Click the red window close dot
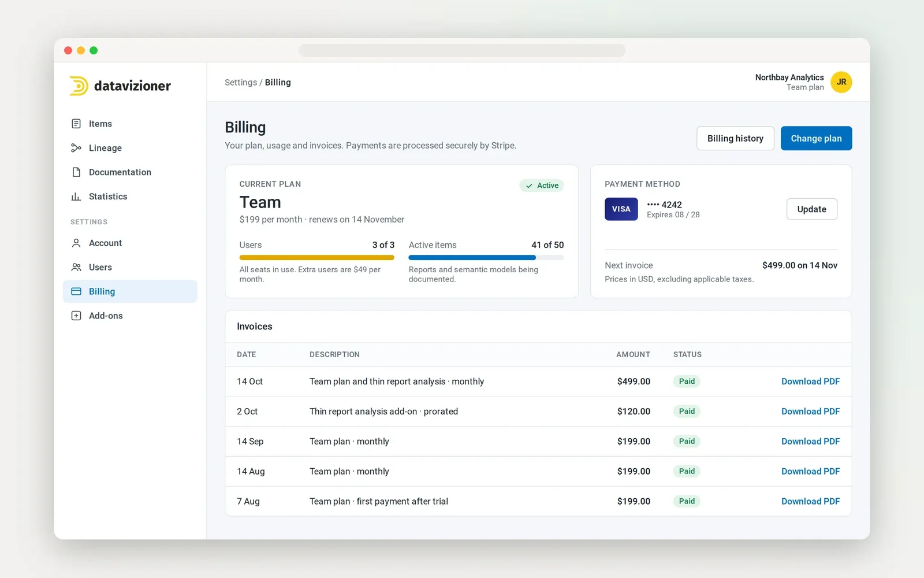This screenshot has width=924, height=578. point(68,50)
